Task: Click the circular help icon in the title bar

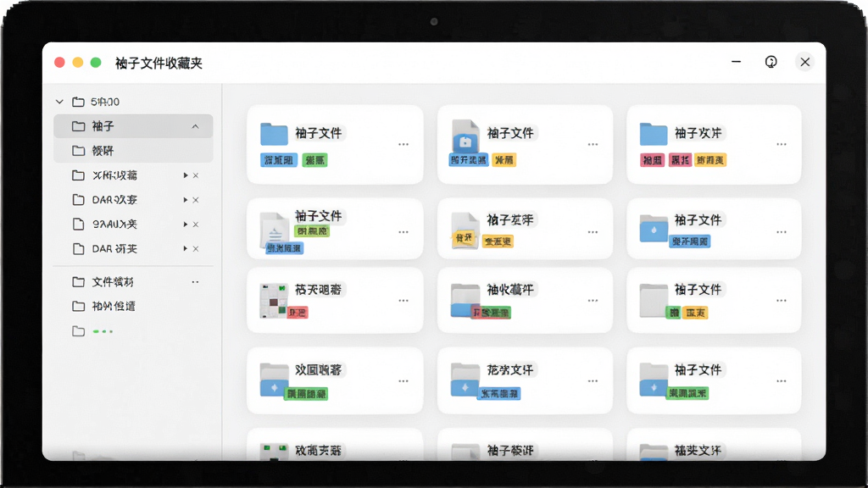Action: pyautogui.click(x=771, y=62)
